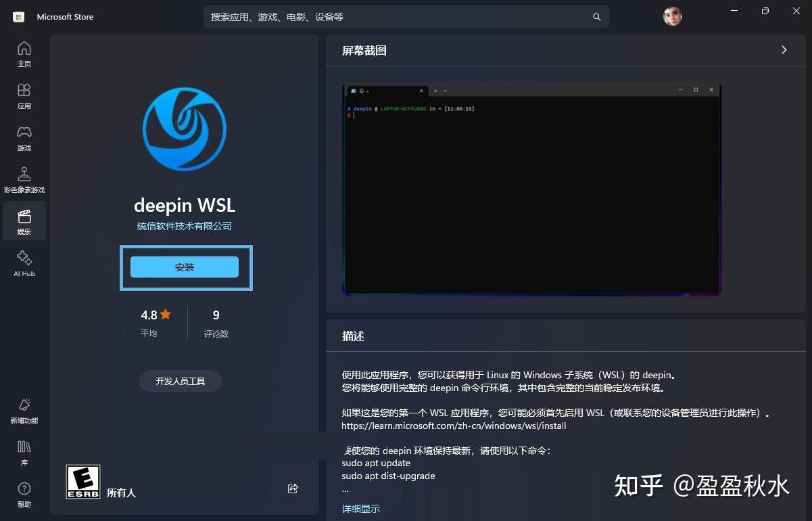Share the deepin WSL app
This screenshot has width=812, height=521.
[x=292, y=488]
